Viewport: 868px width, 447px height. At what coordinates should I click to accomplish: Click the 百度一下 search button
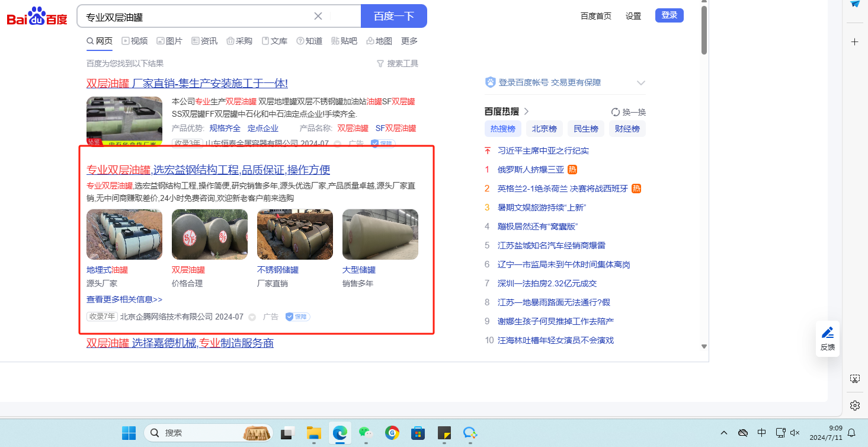click(393, 16)
